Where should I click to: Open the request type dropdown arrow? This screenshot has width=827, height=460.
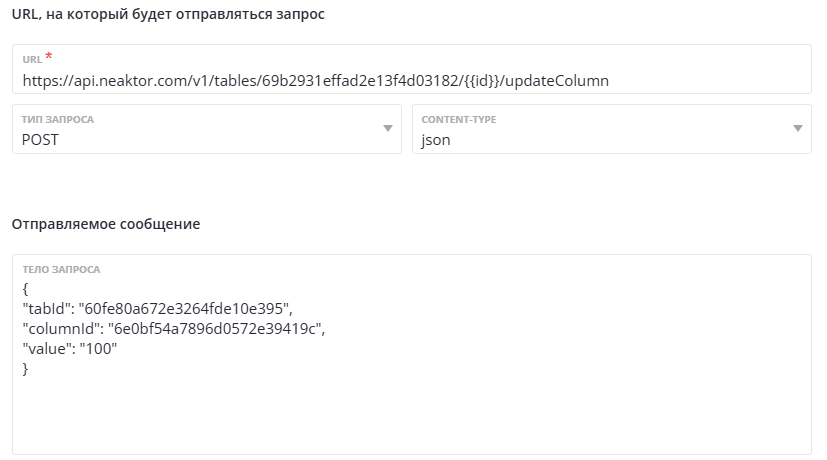coord(388,129)
